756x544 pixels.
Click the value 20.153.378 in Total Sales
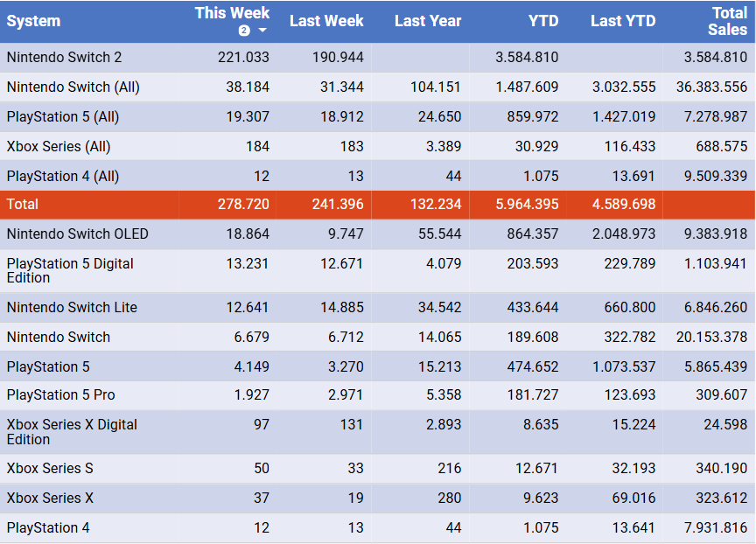(x=711, y=338)
